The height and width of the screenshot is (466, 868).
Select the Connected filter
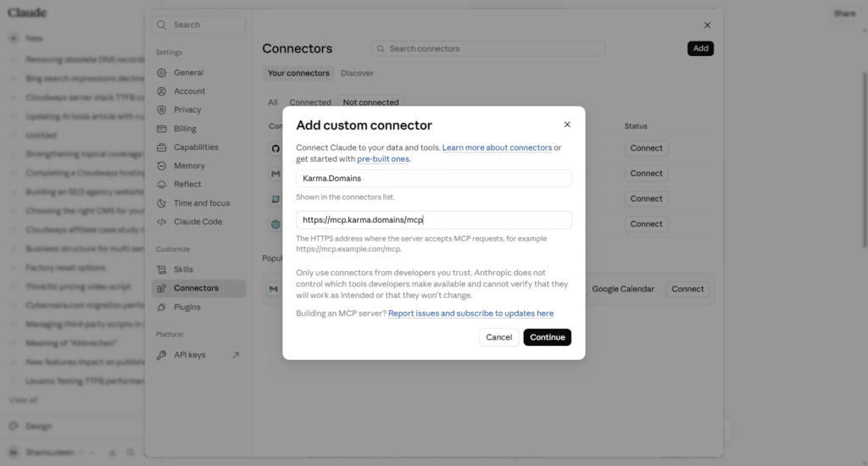point(310,103)
